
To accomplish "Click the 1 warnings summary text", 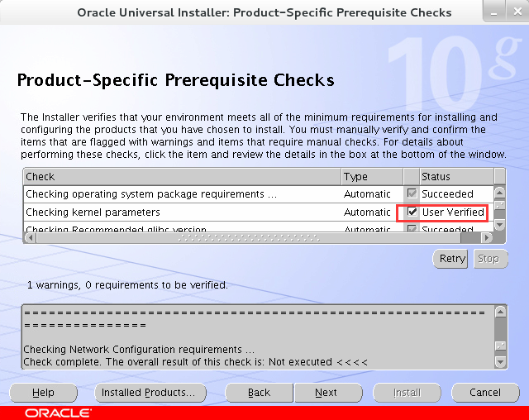I will click(127, 285).
